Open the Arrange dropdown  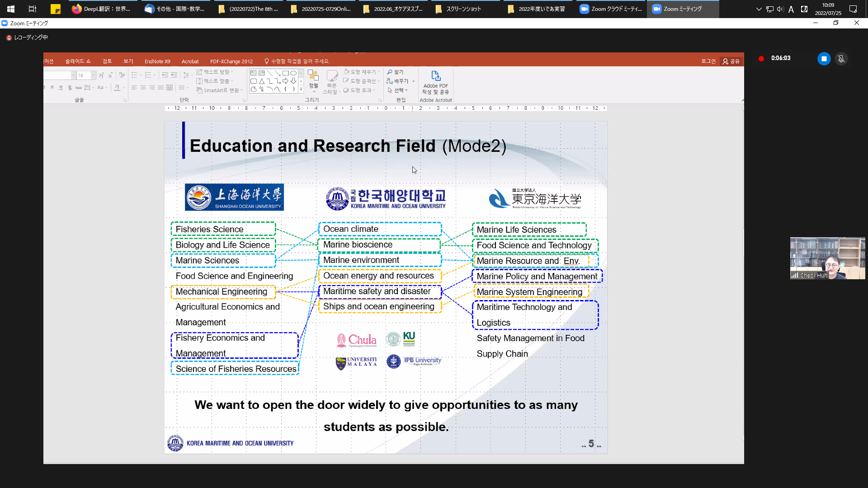[x=313, y=82]
